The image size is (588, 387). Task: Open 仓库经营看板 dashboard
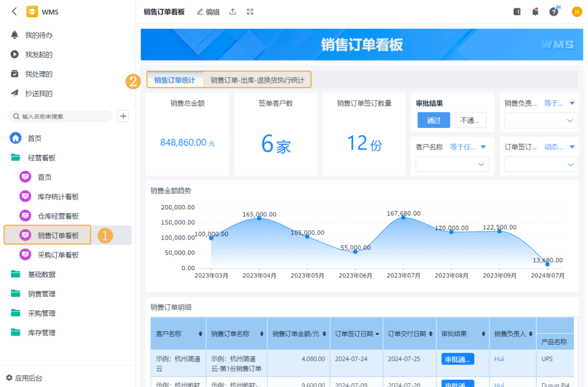(x=58, y=216)
